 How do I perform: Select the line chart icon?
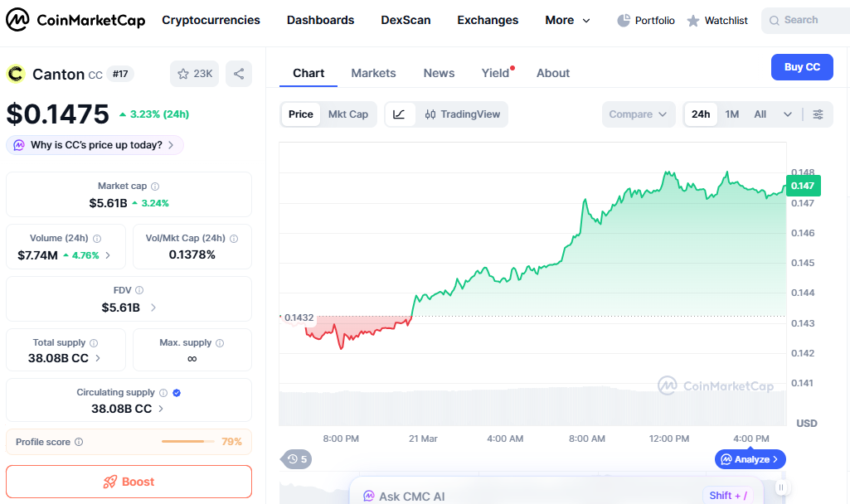click(400, 114)
